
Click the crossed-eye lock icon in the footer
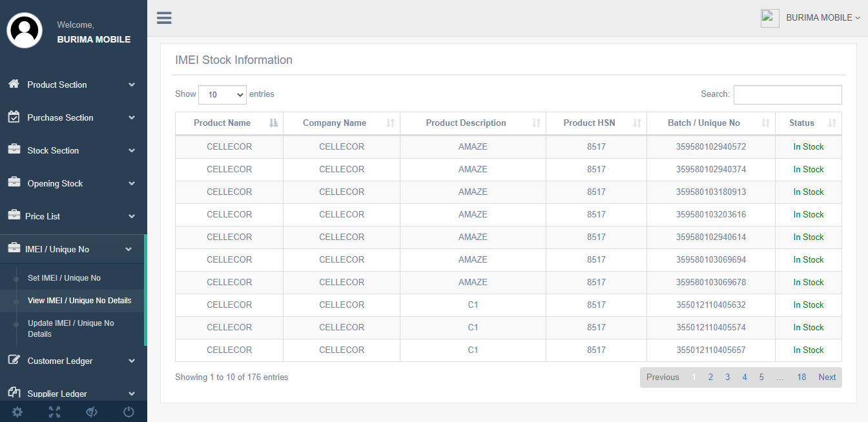point(91,412)
